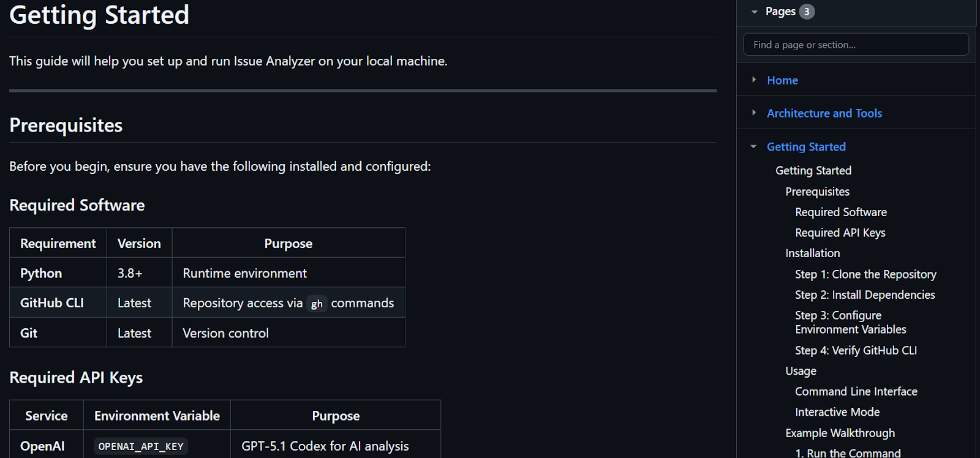Open the Architecture and Tools page
The image size is (980, 458).
pyautogui.click(x=824, y=113)
